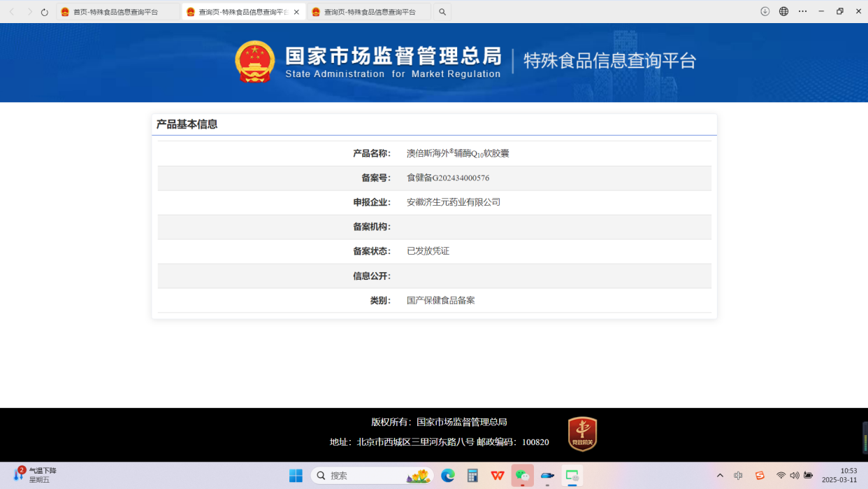Click the 信息公开 label
The width and height of the screenshot is (868, 489).
(371, 276)
